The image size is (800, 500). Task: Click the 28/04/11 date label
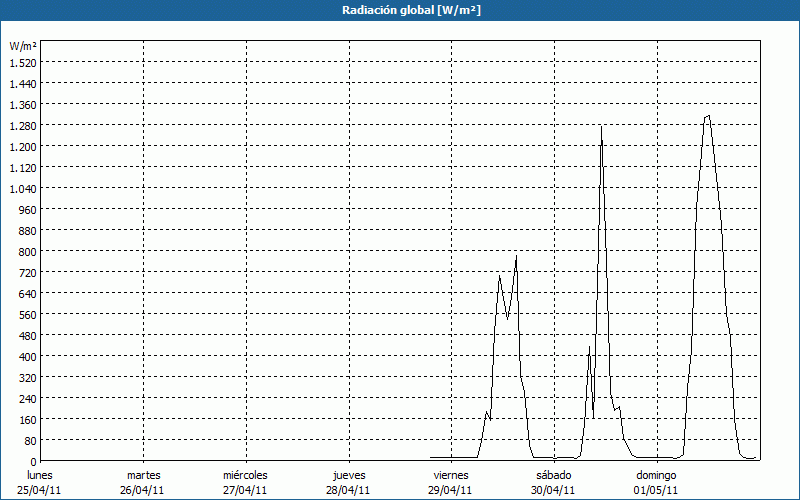pyautogui.click(x=348, y=490)
